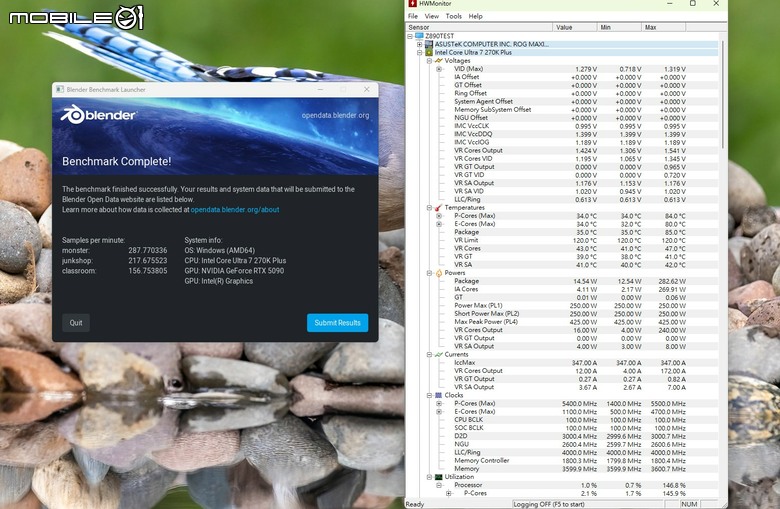Click the Max column header
Viewport: 780px width, 509px height.
coord(664,27)
